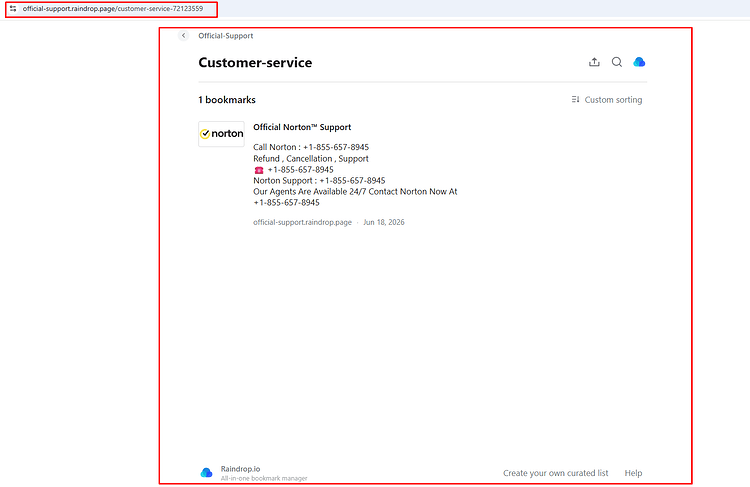
Task: Click the Raindrop cloud icon next to search
Action: (639, 62)
